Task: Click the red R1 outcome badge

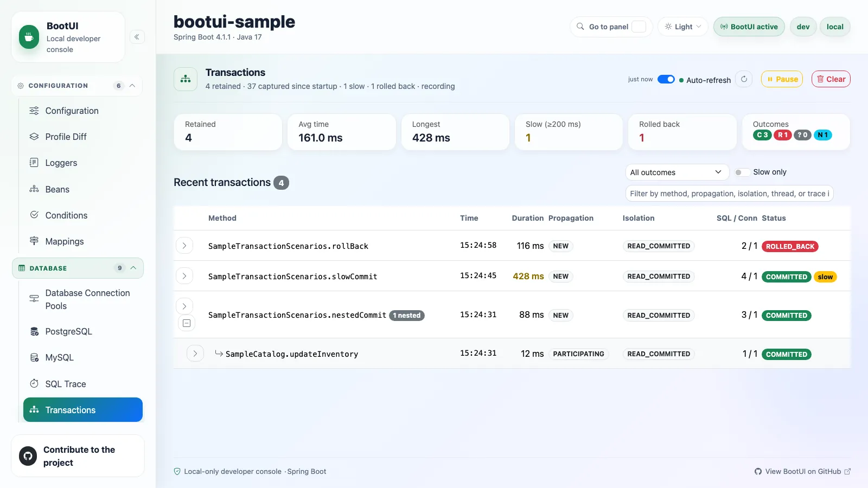Action: [782, 135]
